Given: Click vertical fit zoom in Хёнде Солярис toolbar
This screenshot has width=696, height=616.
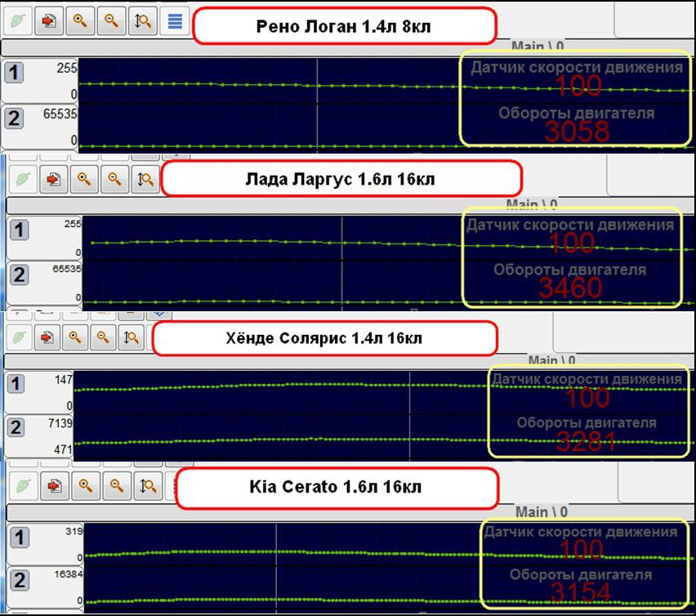Looking at the screenshot, I should [x=131, y=337].
